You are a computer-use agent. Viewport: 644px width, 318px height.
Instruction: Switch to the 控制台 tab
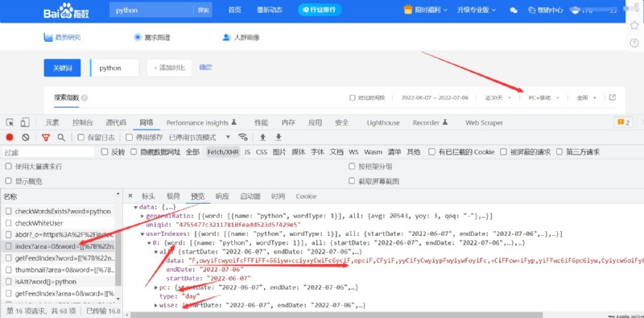click(83, 122)
